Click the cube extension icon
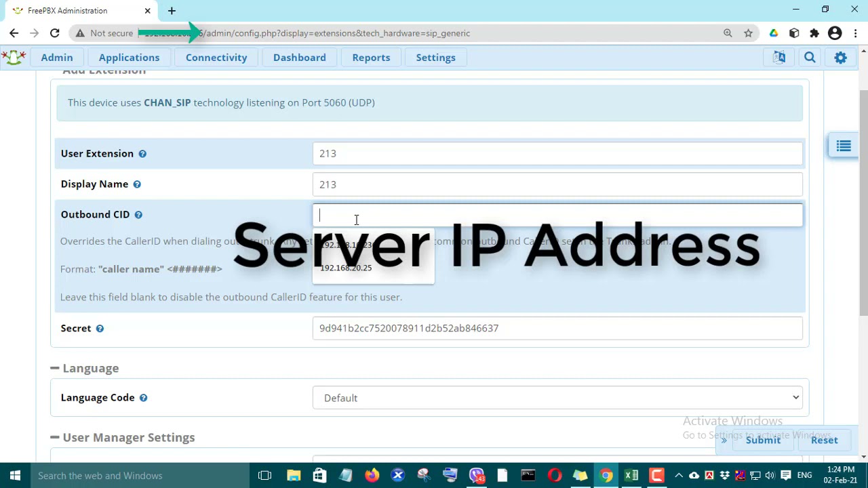Viewport: 868px width, 488px height. [x=794, y=33]
